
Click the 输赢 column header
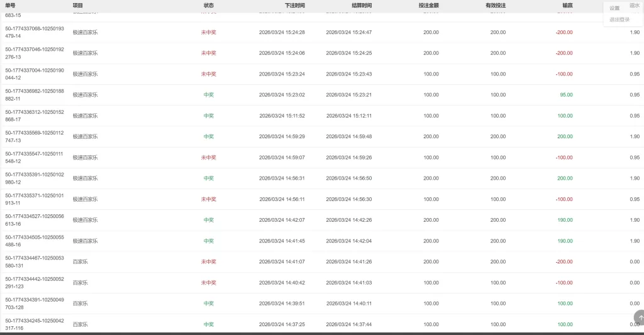coord(567,5)
